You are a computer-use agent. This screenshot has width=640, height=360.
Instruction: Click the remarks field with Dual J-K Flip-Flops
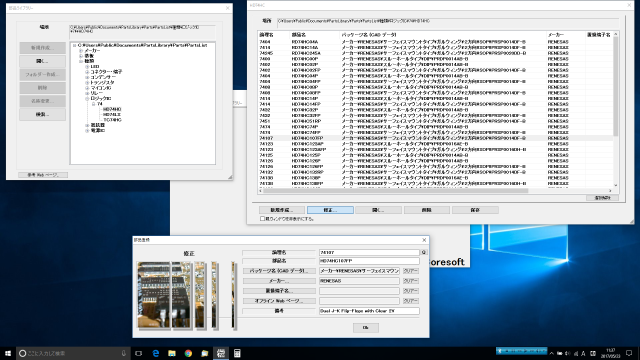369,311
